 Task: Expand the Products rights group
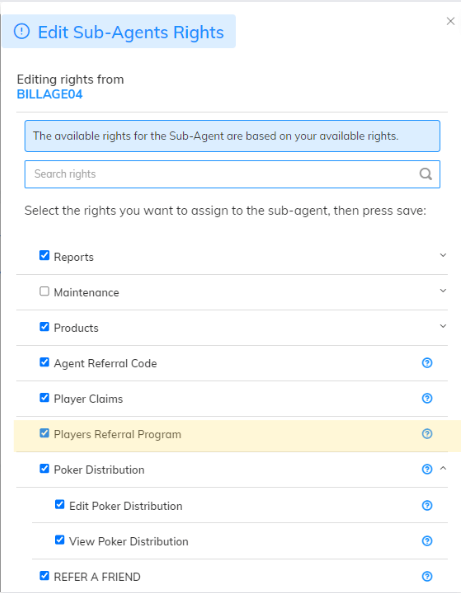click(443, 326)
